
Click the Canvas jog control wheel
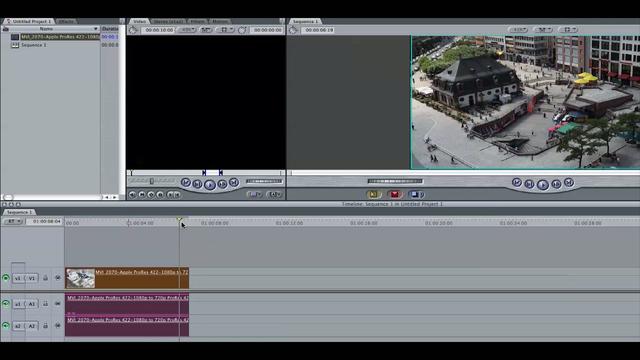pos(395,181)
